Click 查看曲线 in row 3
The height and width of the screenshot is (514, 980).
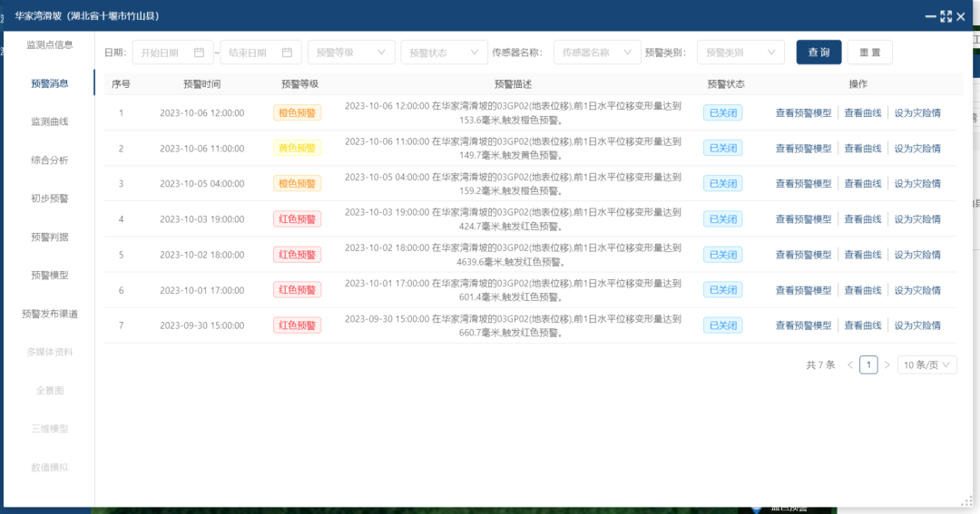click(x=863, y=184)
